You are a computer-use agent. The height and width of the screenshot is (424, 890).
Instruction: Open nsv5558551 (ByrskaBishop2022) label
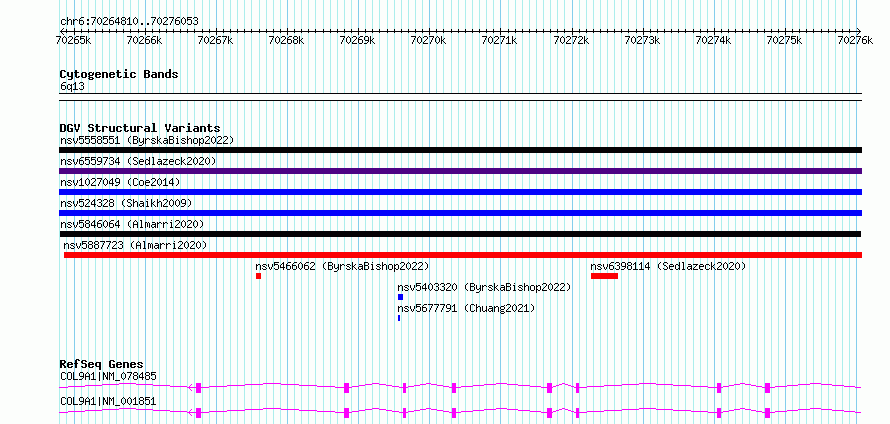[147, 140]
